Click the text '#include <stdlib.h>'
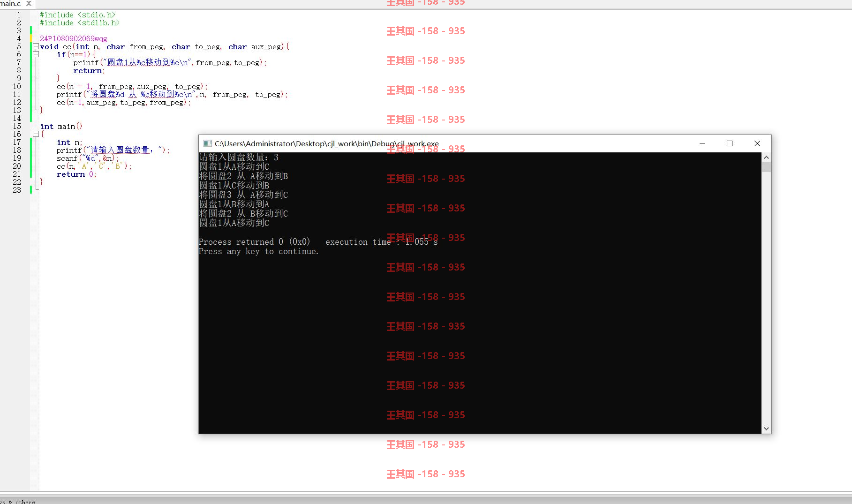Image resolution: width=852 pixels, height=504 pixels. click(80, 23)
